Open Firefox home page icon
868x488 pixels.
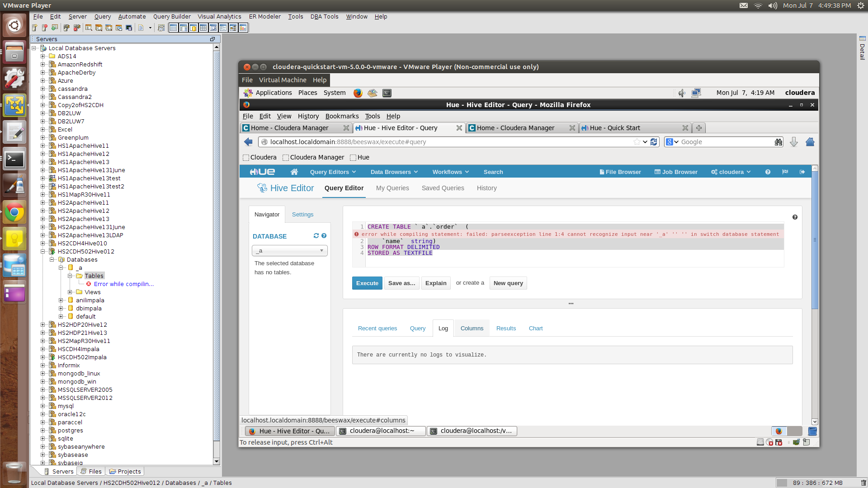pyautogui.click(x=810, y=142)
